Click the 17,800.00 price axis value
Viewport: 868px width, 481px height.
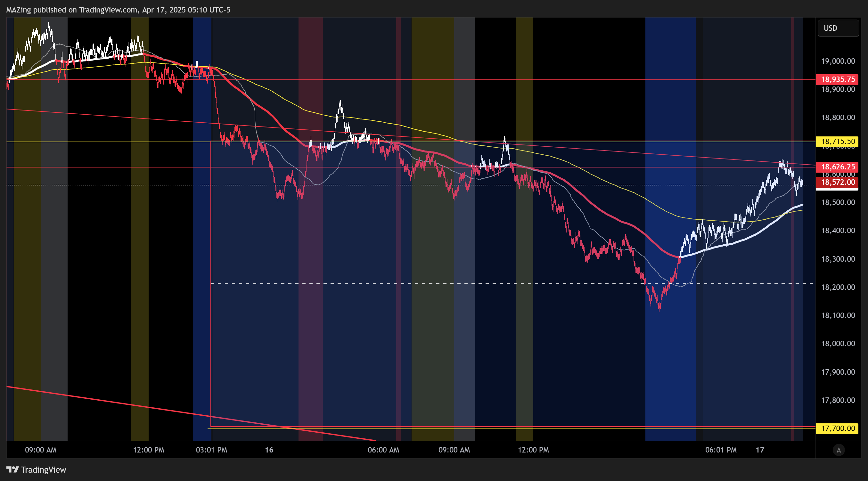[838, 400]
